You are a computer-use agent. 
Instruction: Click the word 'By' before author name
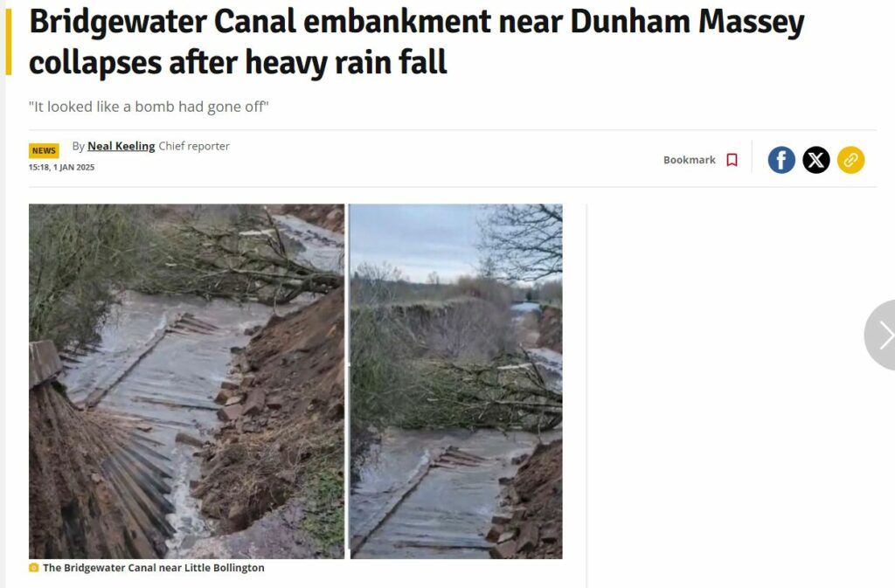[78, 146]
